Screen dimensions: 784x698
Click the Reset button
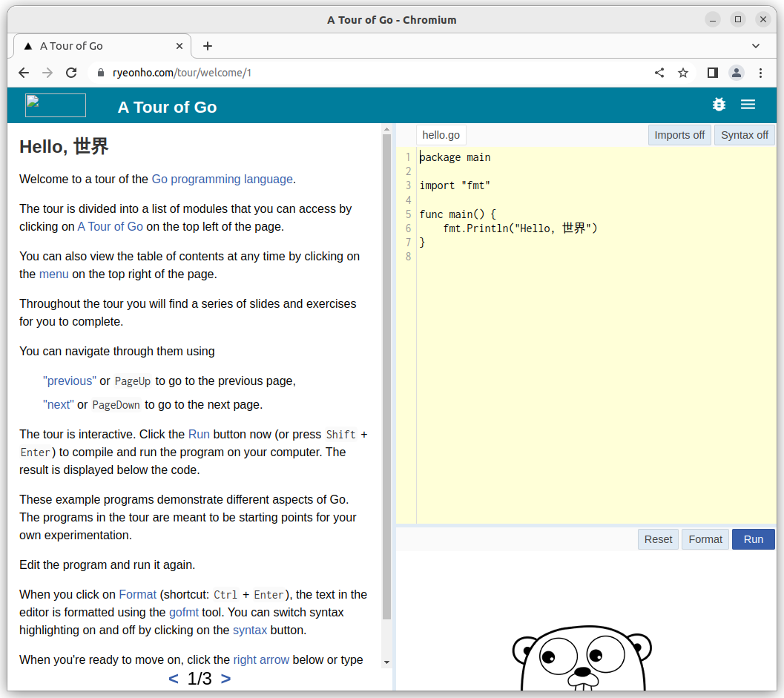click(658, 539)
